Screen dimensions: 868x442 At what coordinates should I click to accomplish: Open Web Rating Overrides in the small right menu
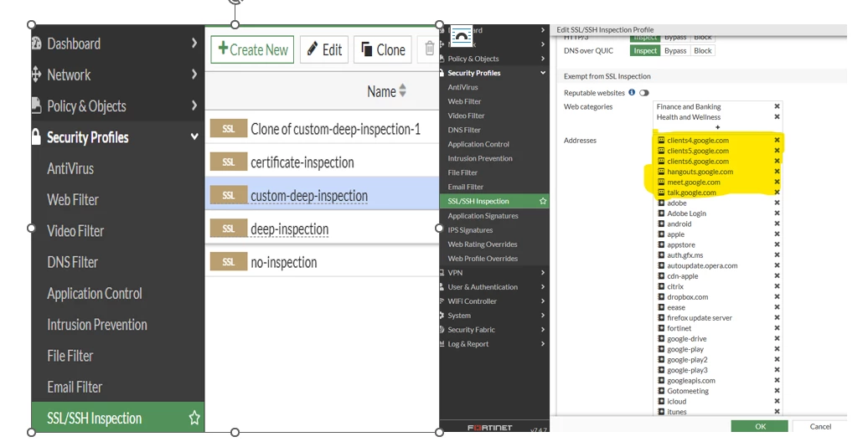[482, 244]
